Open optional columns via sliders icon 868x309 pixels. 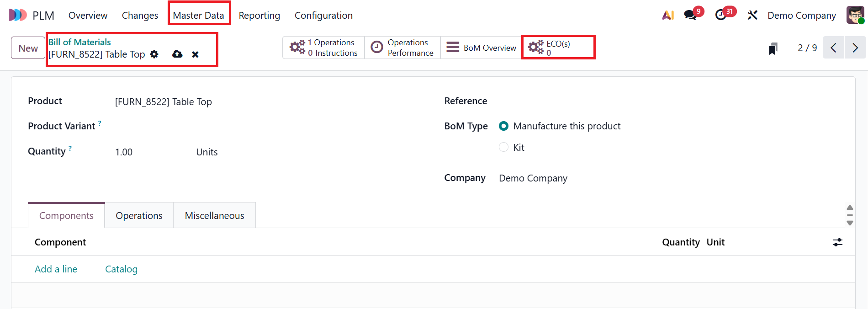[837, 242]
